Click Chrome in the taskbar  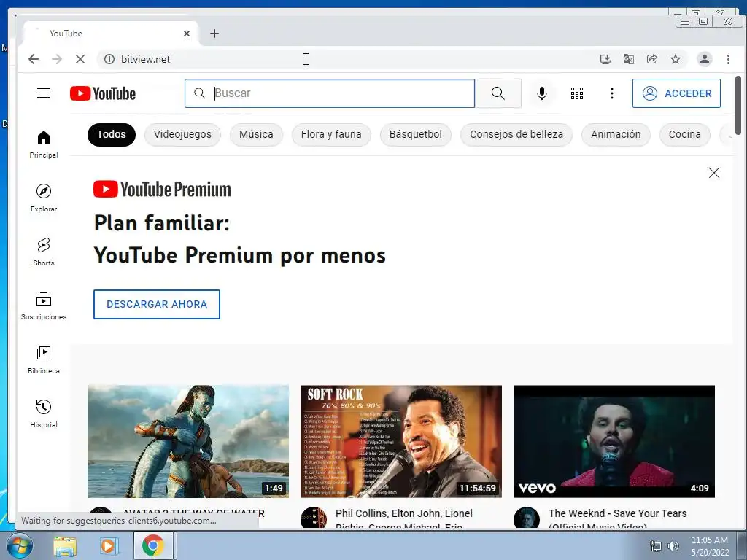(x=152, y=545)
